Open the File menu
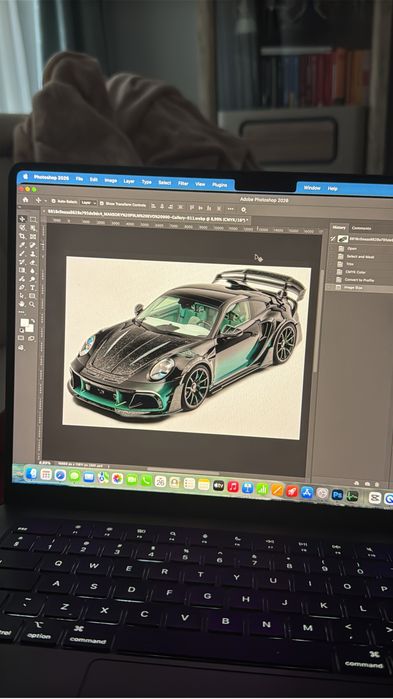This screenshot has width=393, height=699. pos(79,179)
